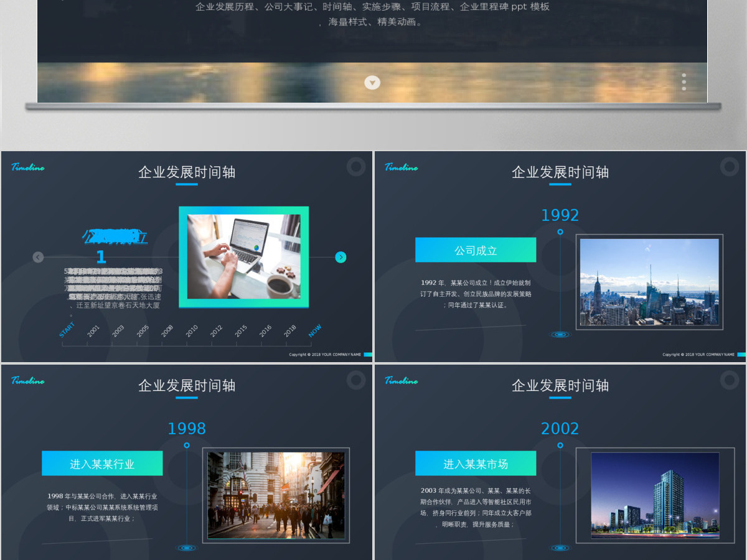Click the small circle node under 1998
This screenshot has height=560, width=747.
coord(187,446)
